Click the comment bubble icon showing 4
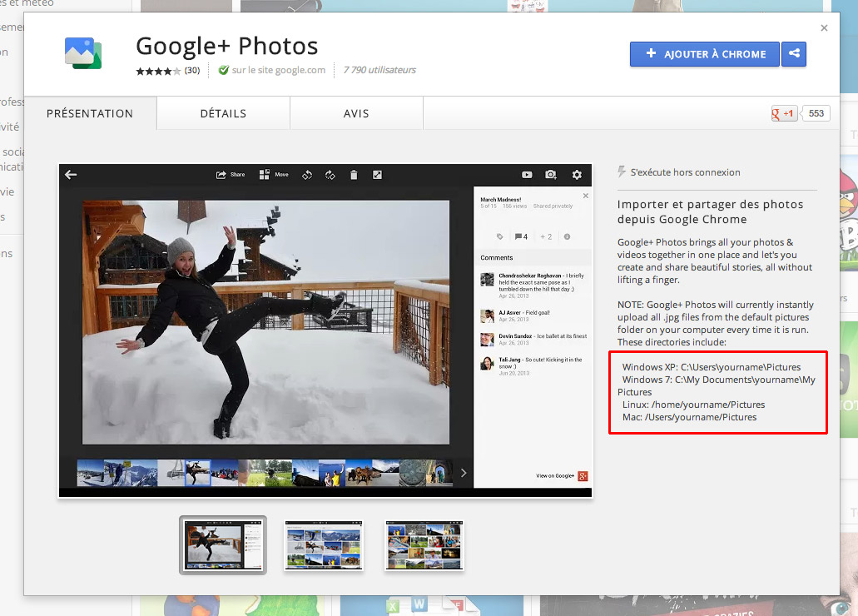The image size is (858, 616). point(518,236)
